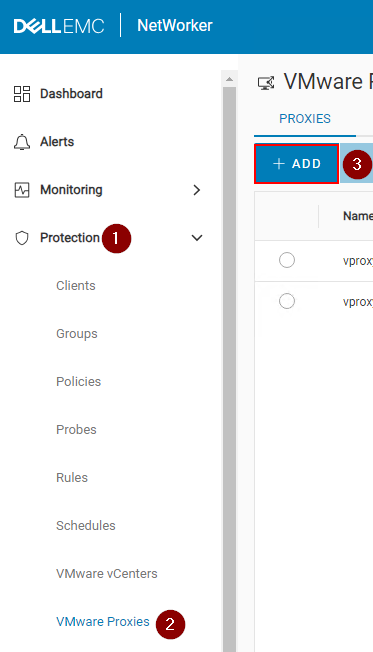373x652 pixels.
Task: Select Rules in the sidebar
Action: [72, 477]
